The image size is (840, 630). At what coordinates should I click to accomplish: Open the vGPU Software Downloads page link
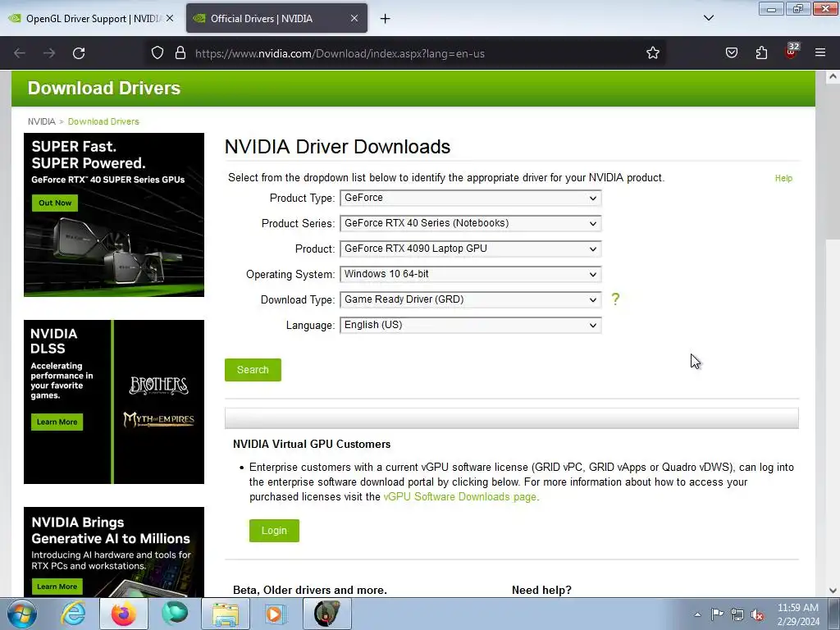[459, 496]
